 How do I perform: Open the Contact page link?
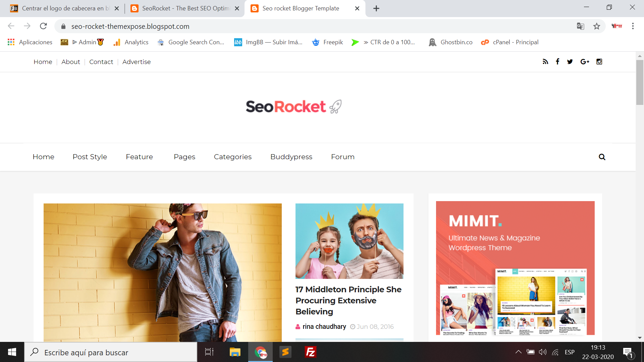(x=101, y=62)
